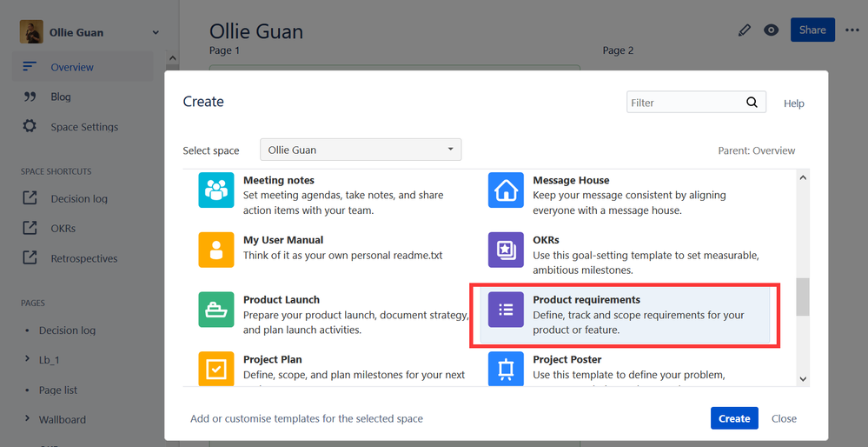Open Blog in the sidebar
The width and height of the screenshot is (868, 447).
click(x=61, y=97)
